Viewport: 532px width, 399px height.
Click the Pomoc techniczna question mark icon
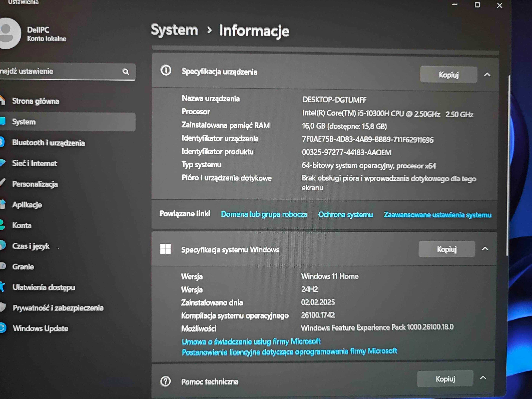coord(165,381)
